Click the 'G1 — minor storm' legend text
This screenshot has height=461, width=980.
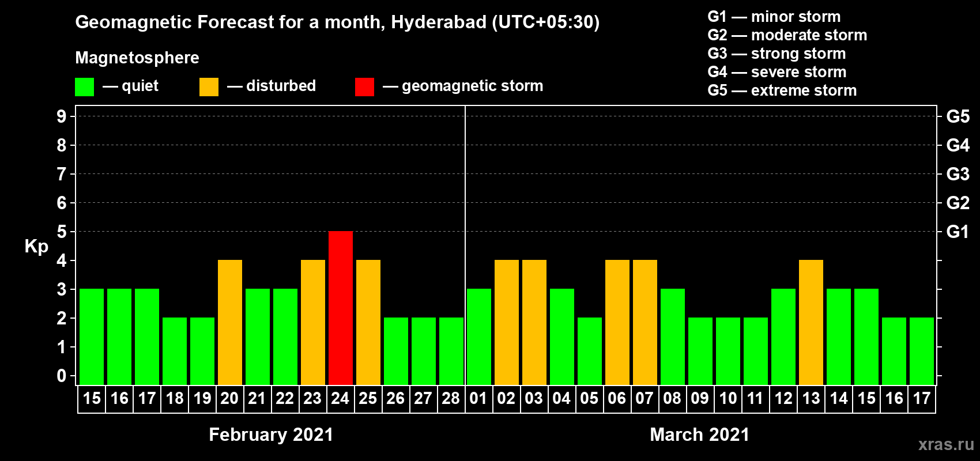pyautogui.click(x=774, y=17)
